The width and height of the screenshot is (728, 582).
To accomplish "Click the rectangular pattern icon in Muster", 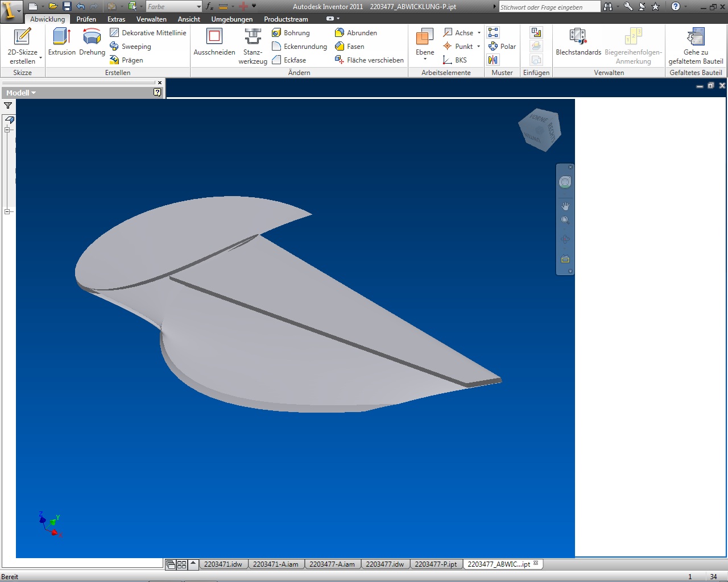I will coord(493,33).
